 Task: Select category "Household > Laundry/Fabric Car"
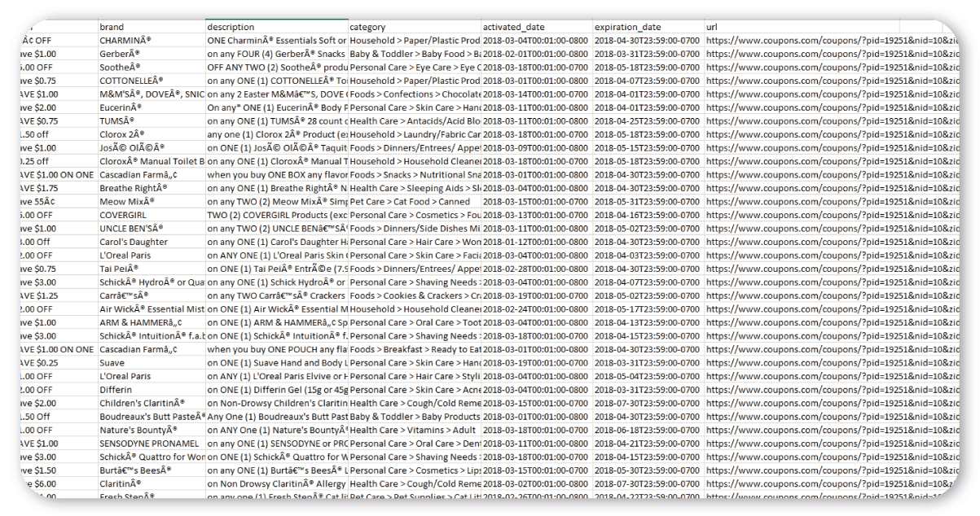click(x=415, y=134)
